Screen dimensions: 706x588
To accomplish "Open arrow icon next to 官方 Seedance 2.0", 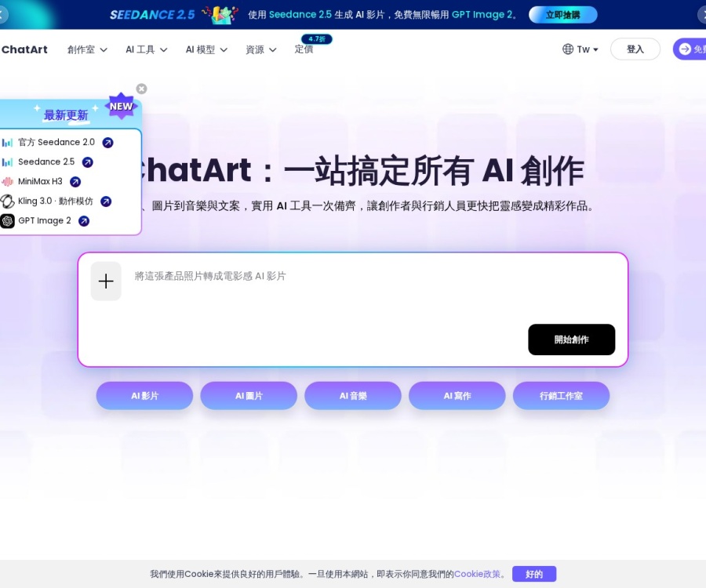I will (x=107, y=143).
